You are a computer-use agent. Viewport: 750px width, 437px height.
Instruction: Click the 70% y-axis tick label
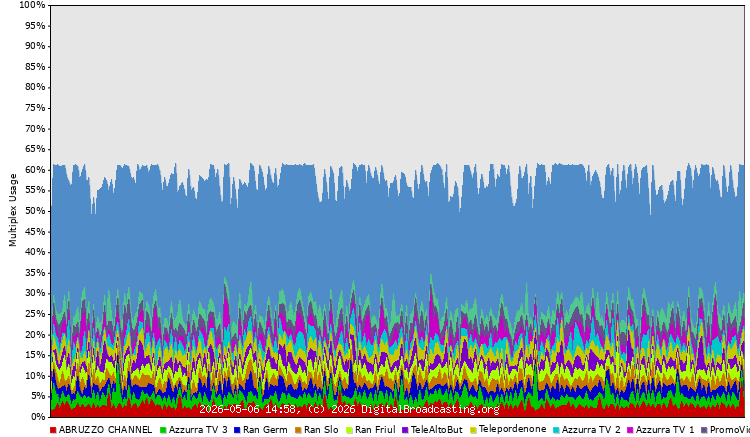[x=35, y=129]
